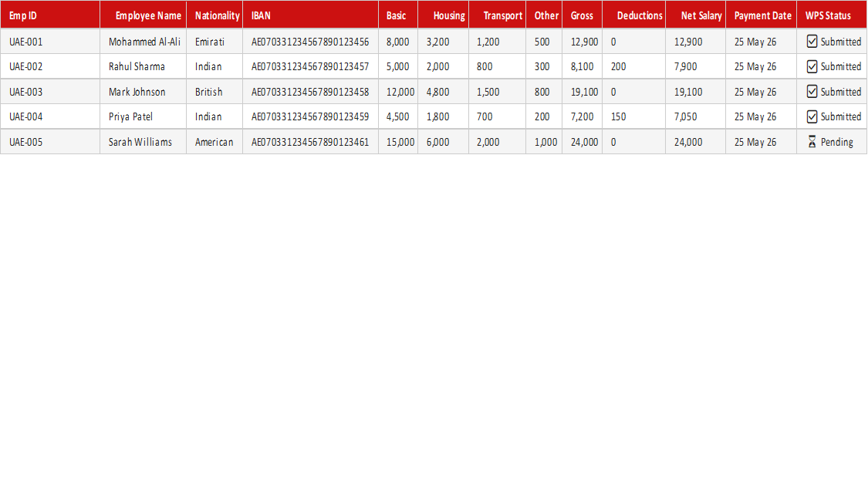The image size is (868, 482).
Task: Select the Rahul Sharma name cell
Action: (144, 66)
